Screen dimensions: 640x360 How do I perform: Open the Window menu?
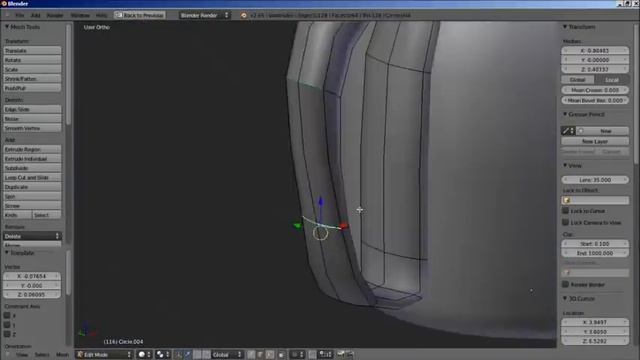tap(80, 15)
